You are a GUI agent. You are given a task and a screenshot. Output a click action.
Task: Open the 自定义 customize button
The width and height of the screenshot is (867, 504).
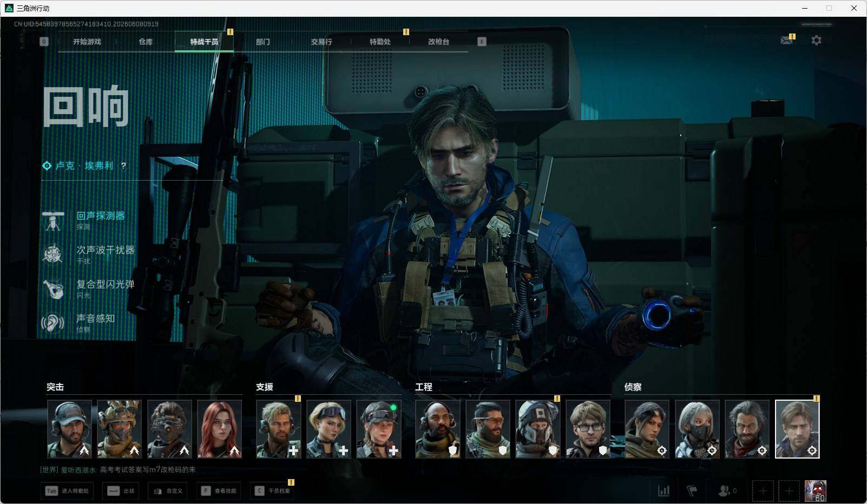[168, 491]
